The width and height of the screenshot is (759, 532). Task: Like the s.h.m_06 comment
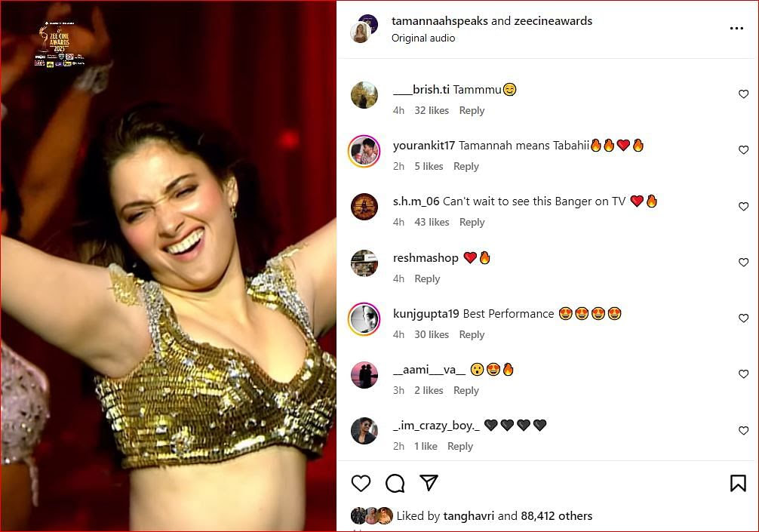point(743,207)
